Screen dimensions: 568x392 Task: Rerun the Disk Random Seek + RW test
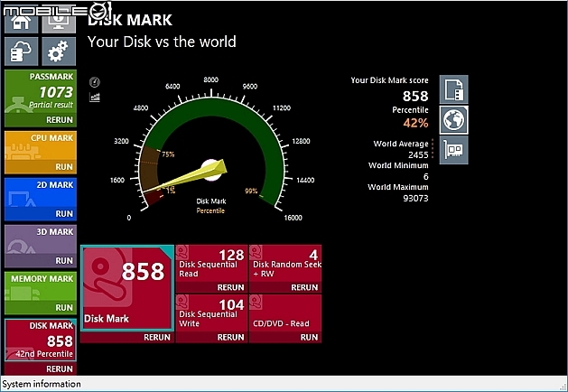[x=285, y=287]
